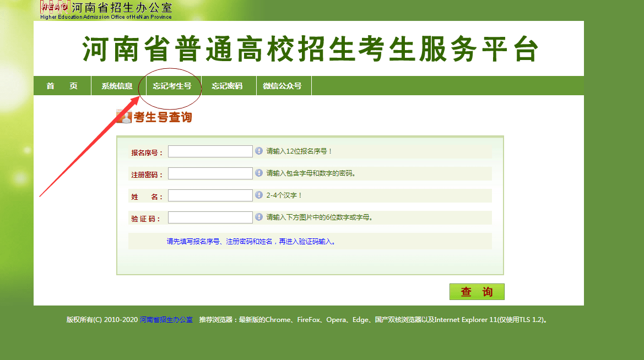
Task: Click the 注册密码 input field
Action: click(x=210, y=173)
